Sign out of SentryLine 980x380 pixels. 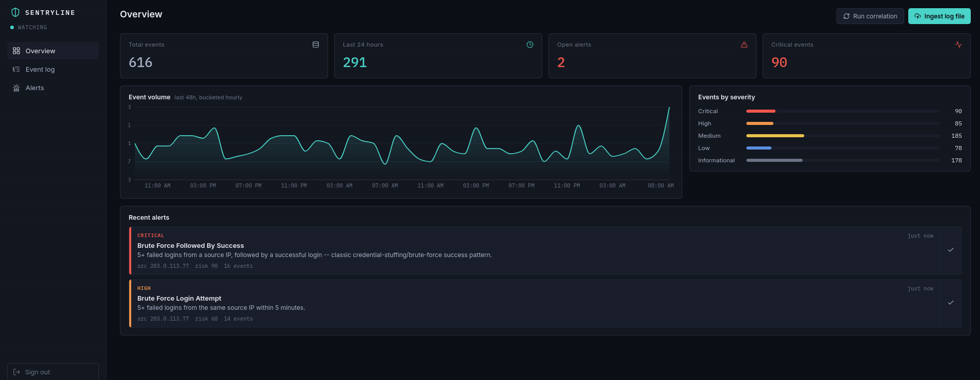pos(53,372)
